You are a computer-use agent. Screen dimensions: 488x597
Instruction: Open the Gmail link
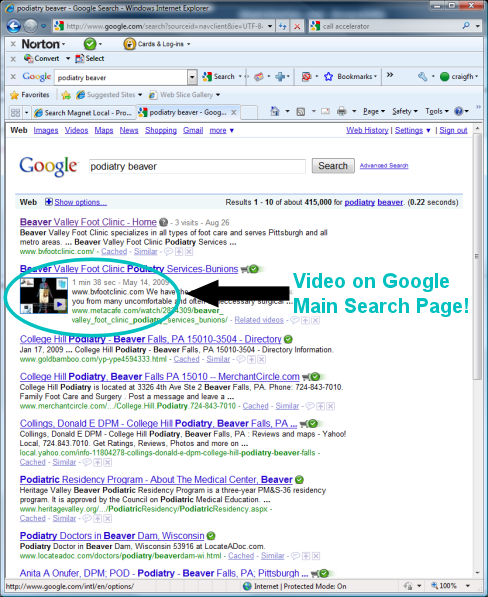(x=193, y=130)
